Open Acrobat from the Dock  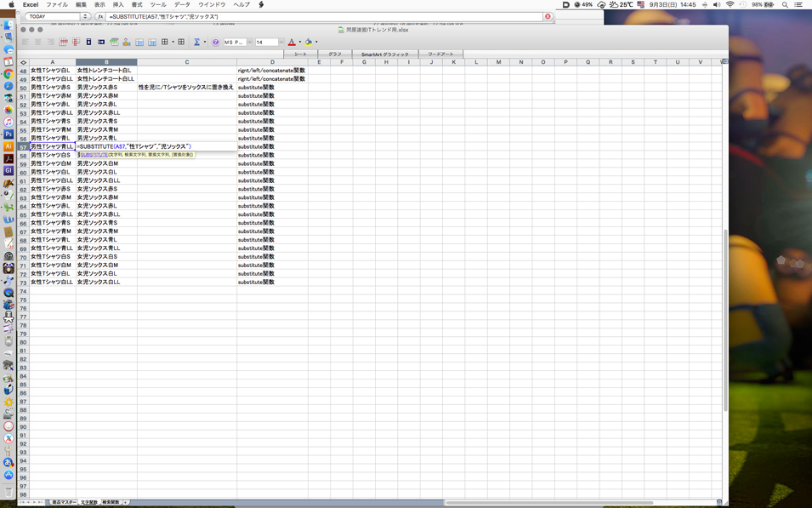coord(9,158)
